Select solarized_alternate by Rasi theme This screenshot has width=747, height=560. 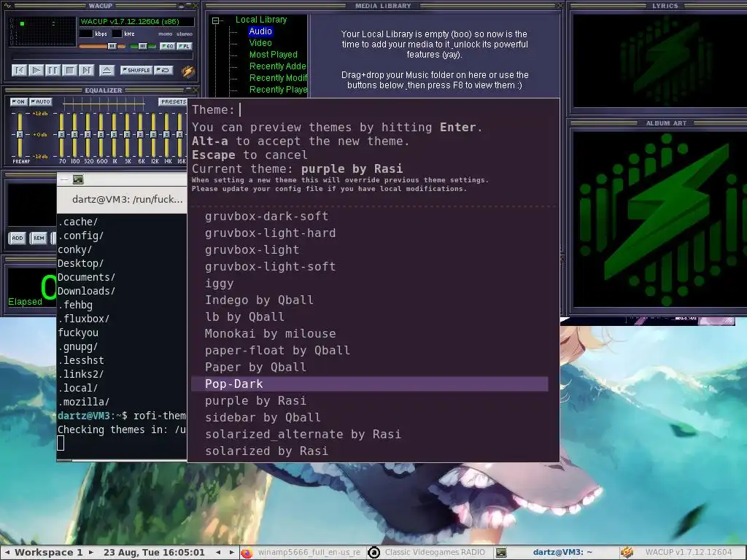370,435
